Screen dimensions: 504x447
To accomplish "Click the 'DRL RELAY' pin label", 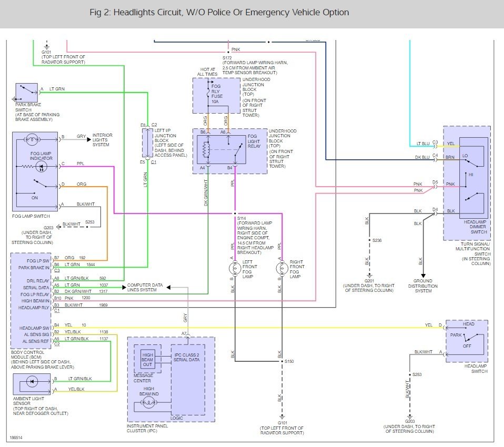I will coord(38,281).
